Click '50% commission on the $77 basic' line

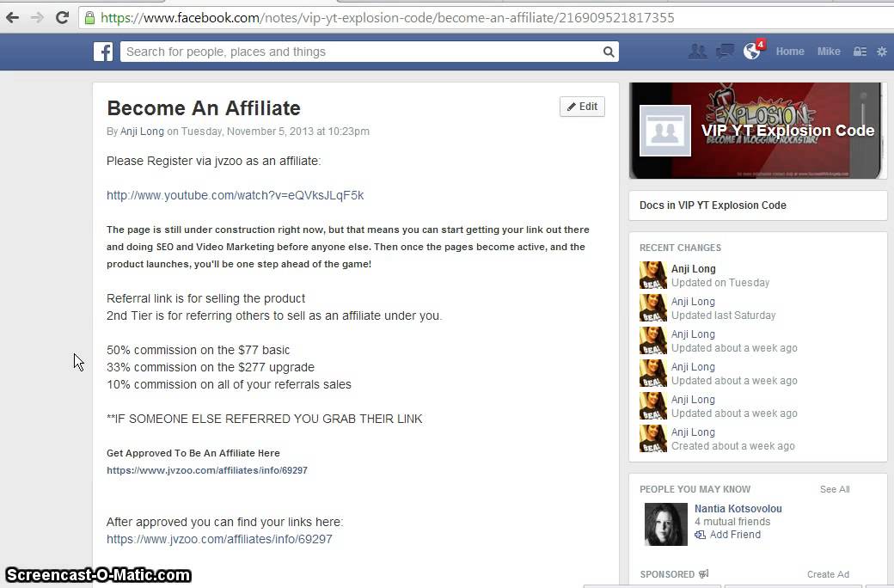pyautogui.click(x=198, y=350)
